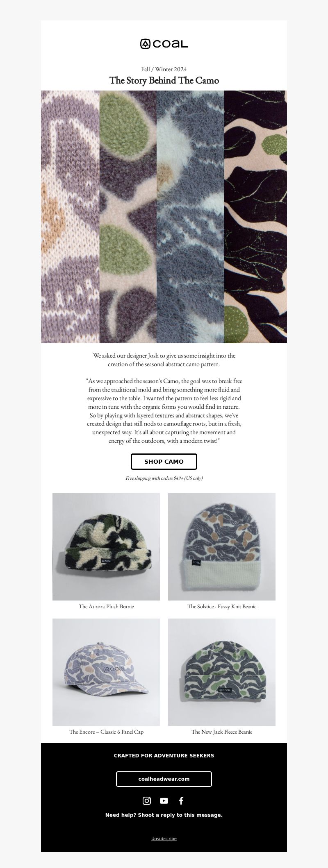Viewport: 328px width, 868px height.
Task: Open The Aurora Plush Beanie image
Action: 106,546
